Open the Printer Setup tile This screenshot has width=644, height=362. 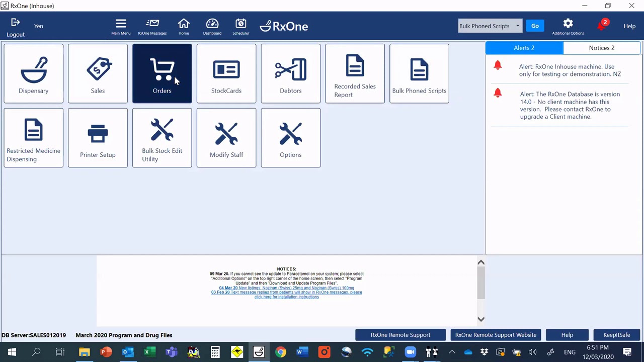coord(98,138)
